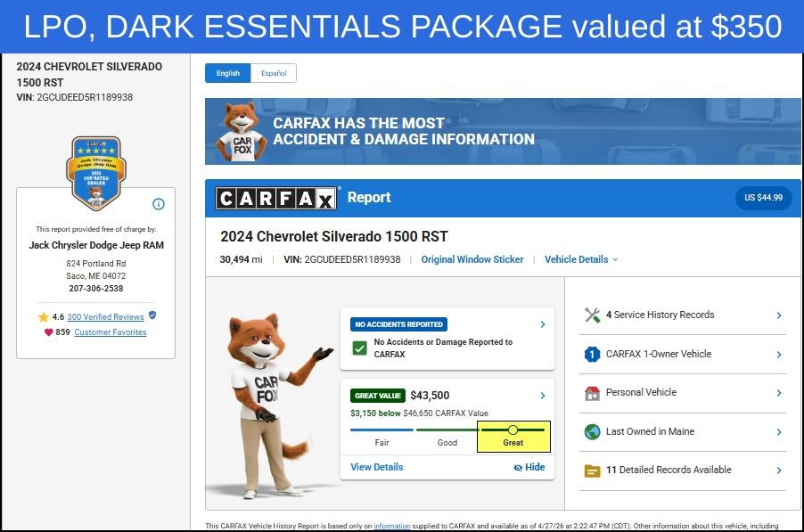Click VIN text in the report header row

tap(342, 259)
